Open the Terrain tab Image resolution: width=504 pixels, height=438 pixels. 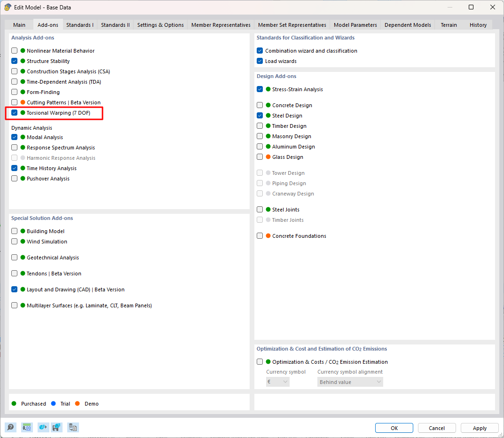[x=448, y=25]
